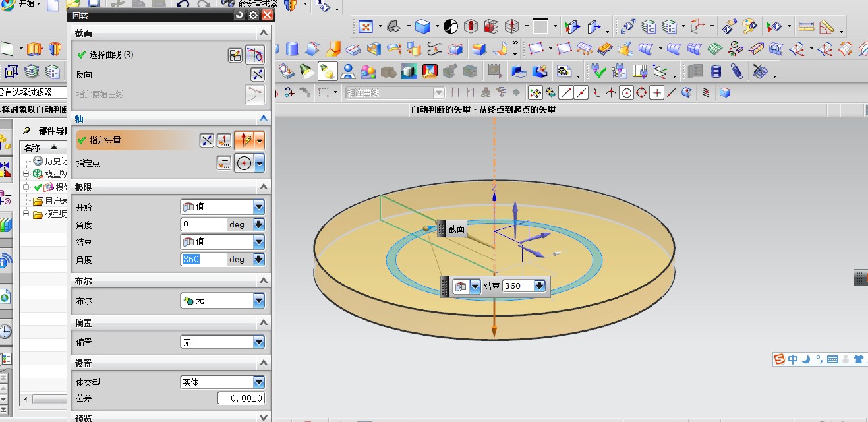Screen dimensions: 868x422
Task: Click the reverse direction icon beside 反向
Action: pyautogui.click(x=257, y=75)
